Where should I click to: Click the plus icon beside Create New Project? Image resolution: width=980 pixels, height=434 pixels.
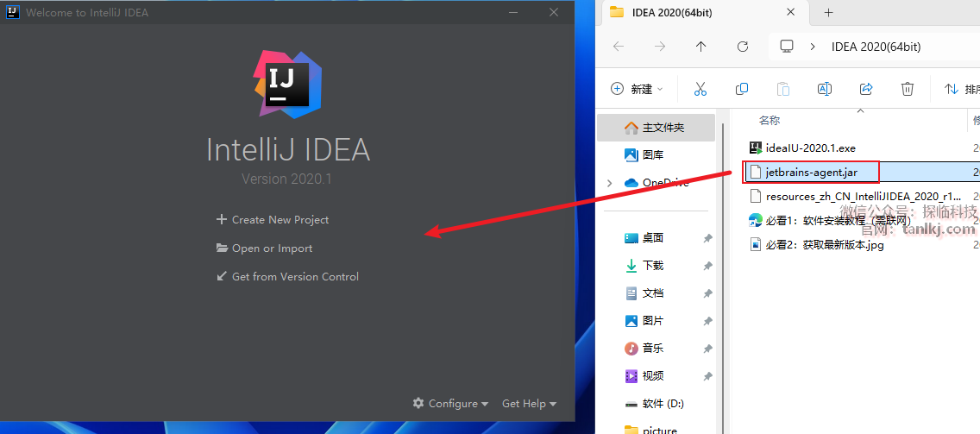(x=221, y=219)
